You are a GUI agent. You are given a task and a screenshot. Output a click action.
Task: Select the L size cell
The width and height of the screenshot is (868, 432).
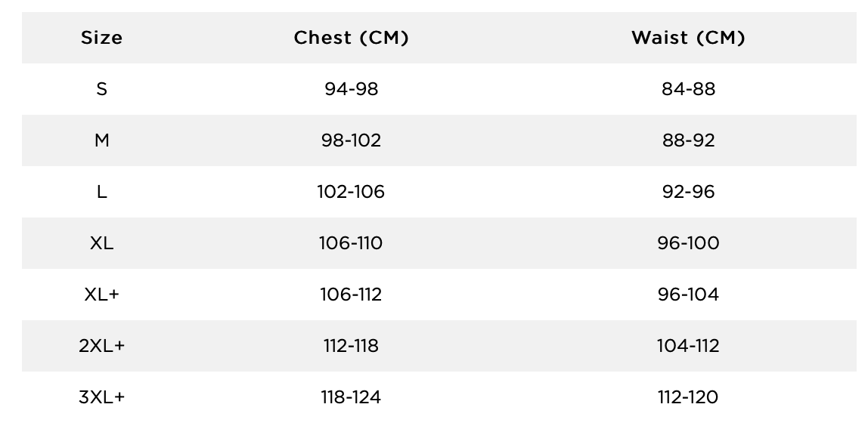coord(101,192)
